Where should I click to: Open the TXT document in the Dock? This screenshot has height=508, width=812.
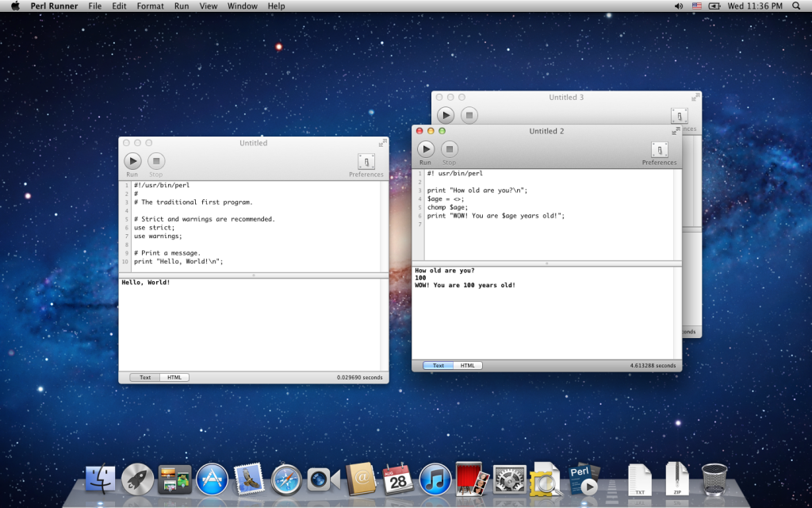click(x=640, y=479)
